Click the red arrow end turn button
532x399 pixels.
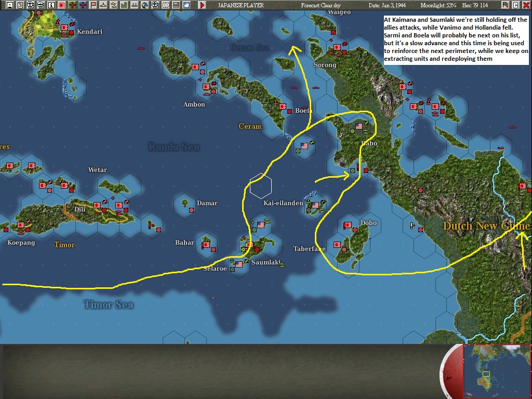coord(202,5)
